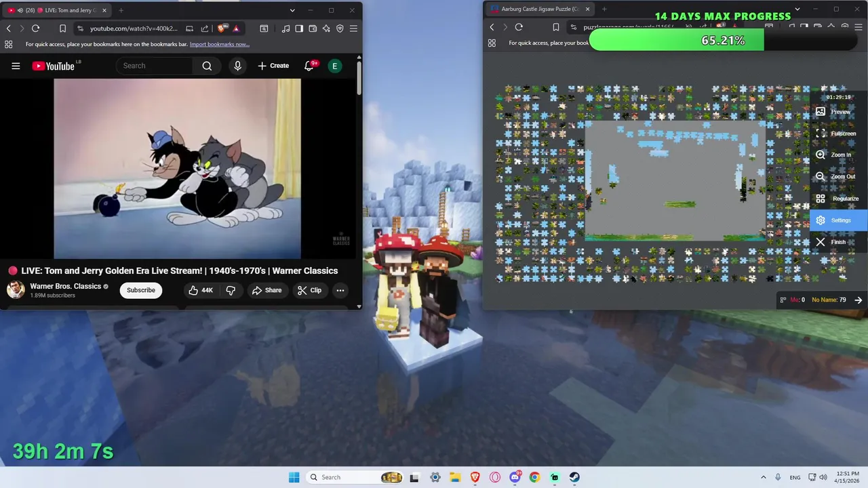Click the Tom and Jerry video player
Screen dimensions: 868x488
pos(178,169)
